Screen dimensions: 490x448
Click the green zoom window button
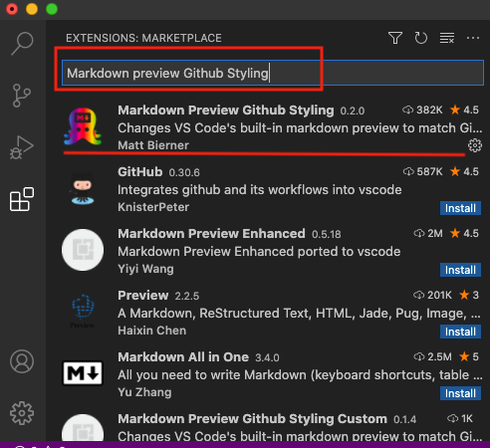click(x=52, y=9)
